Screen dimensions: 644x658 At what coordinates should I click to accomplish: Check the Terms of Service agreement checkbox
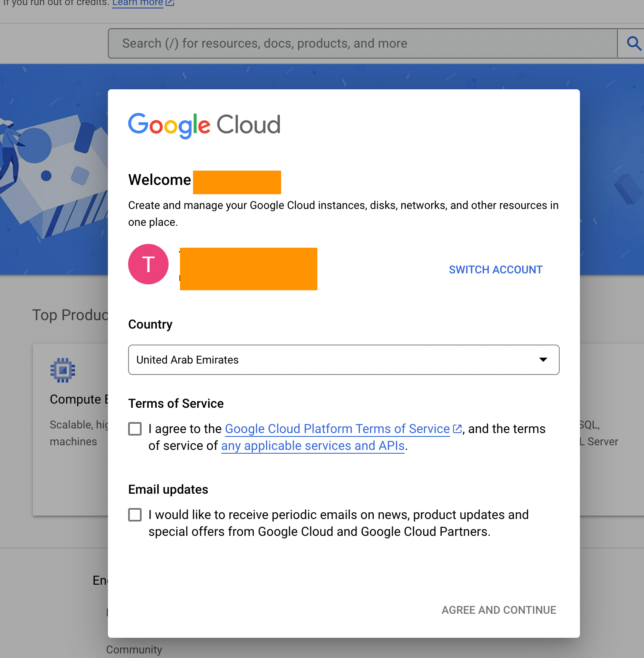(x=135, y=429)
